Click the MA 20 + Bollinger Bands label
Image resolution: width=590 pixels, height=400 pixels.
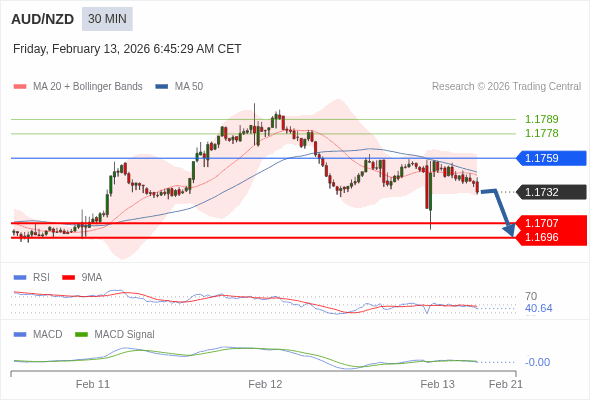tap(88, 87)
